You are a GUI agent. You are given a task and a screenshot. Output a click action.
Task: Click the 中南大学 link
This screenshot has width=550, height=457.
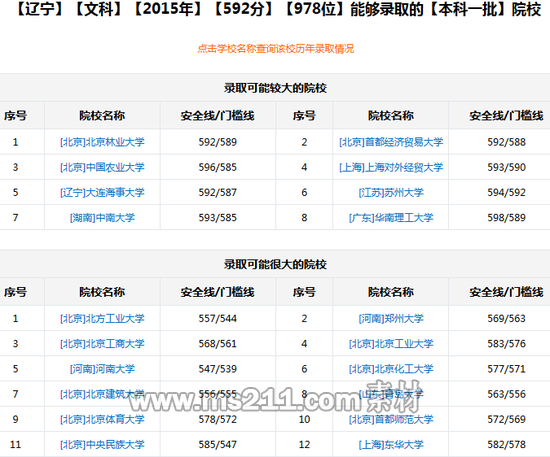pyautogui.click(x=102, y=218)
